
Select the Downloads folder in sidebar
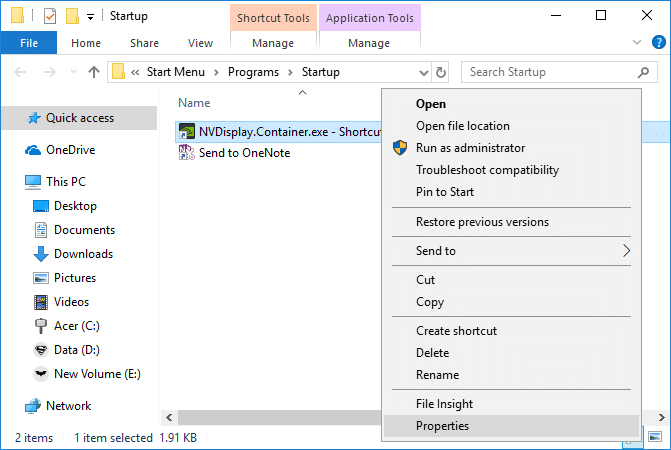83,254
